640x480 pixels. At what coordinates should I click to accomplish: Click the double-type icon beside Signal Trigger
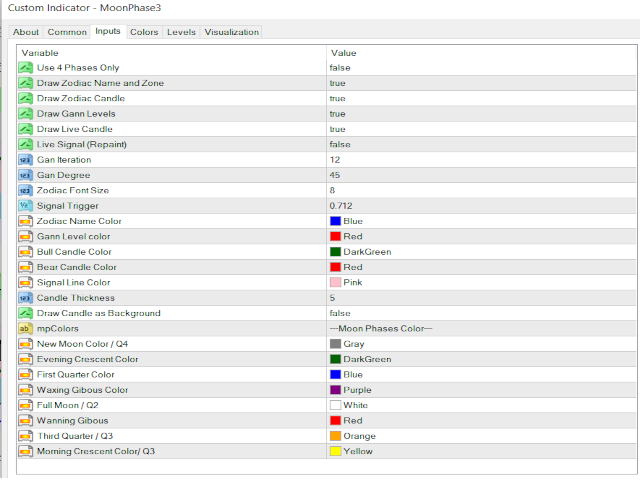25,206
